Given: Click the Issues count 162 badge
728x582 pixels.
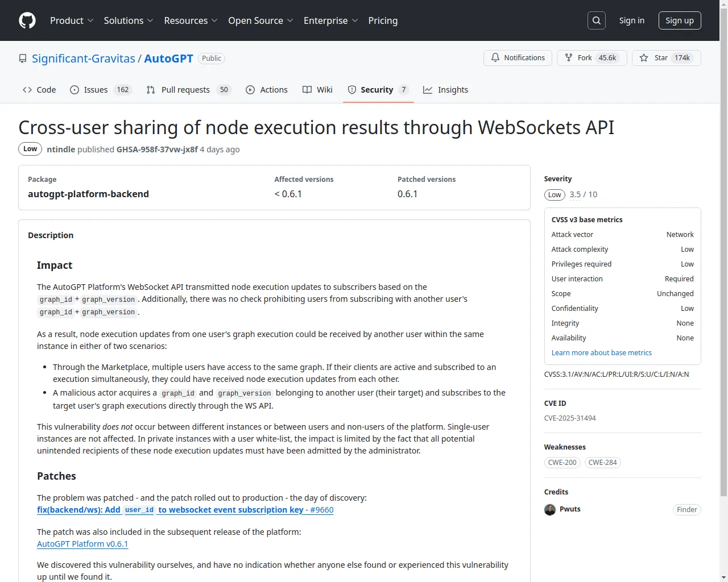Looking at the screenshot, I should point(123,90).
